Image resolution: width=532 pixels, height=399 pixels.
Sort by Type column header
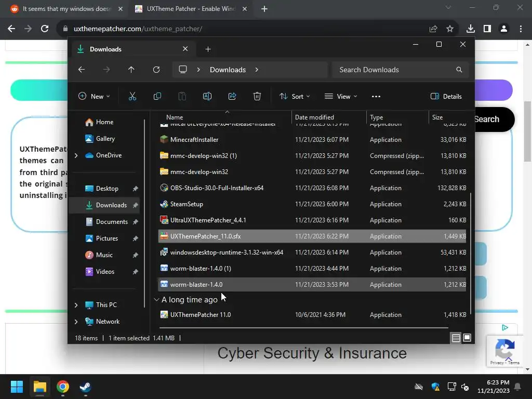click(x=397, y=117)
